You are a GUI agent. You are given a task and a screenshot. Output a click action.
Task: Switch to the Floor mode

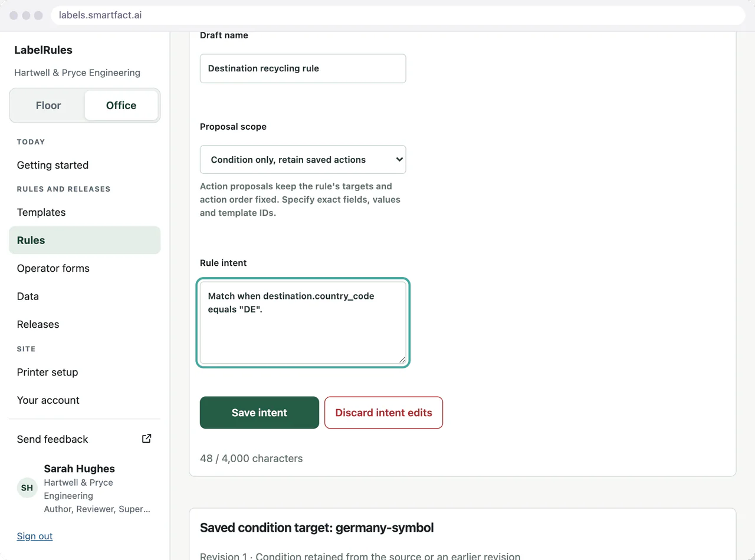pos(48,106)
